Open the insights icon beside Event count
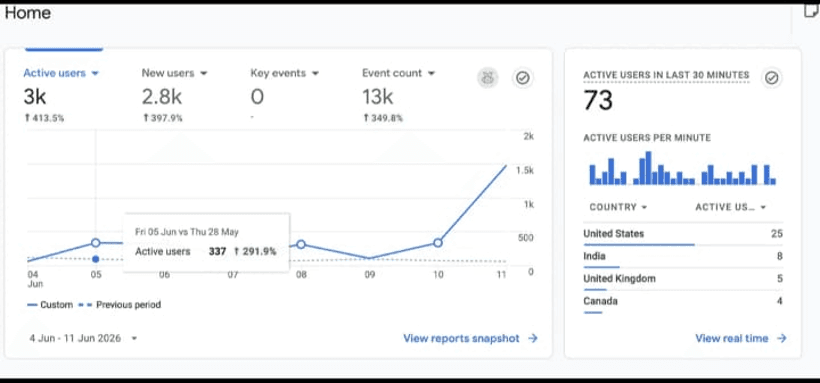 pyautogui.click(x=487, y=78)
